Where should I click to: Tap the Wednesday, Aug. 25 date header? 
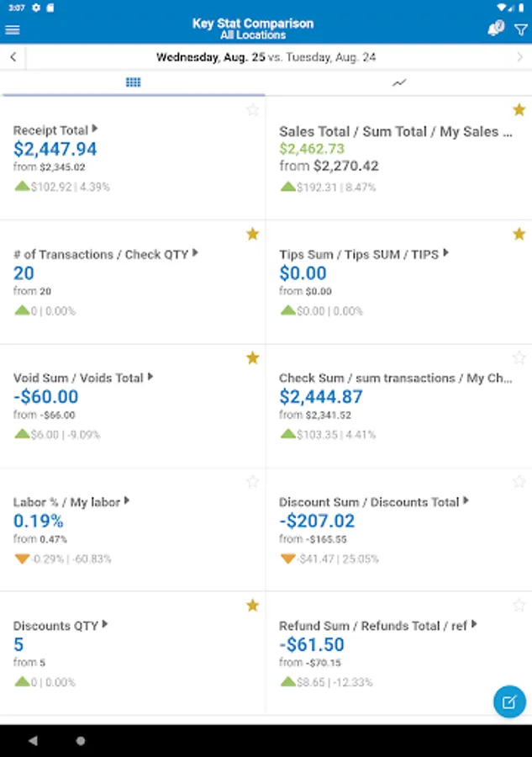pyautogui.click(x=210, y=57)
